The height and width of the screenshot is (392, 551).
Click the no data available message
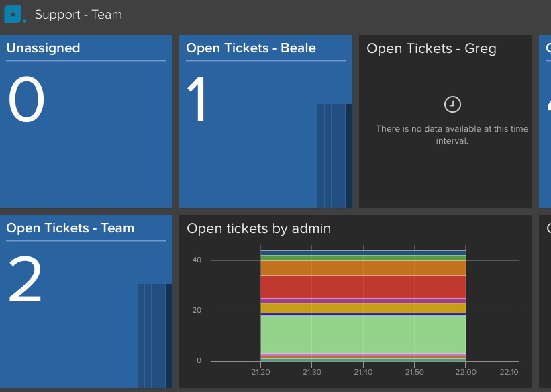(452, 135)
